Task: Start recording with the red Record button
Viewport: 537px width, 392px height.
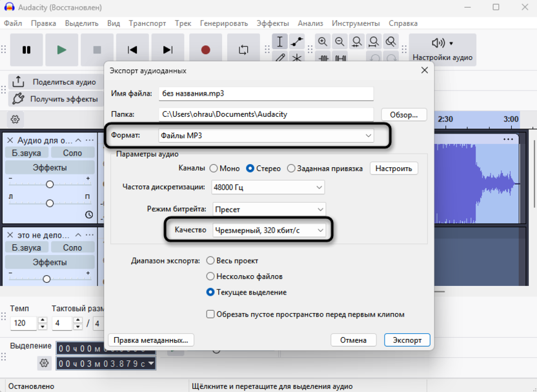Action: 205,50
